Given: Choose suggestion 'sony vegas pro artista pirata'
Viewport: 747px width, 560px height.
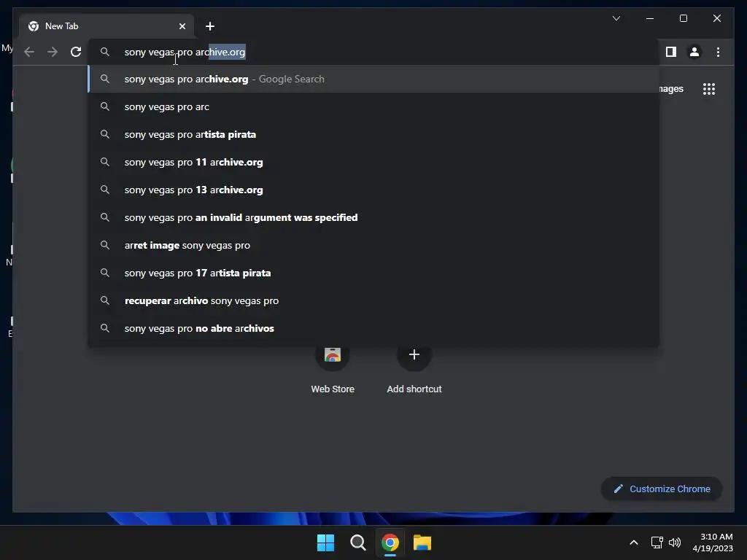Looking at the screenshot, I should pos(374,134).
